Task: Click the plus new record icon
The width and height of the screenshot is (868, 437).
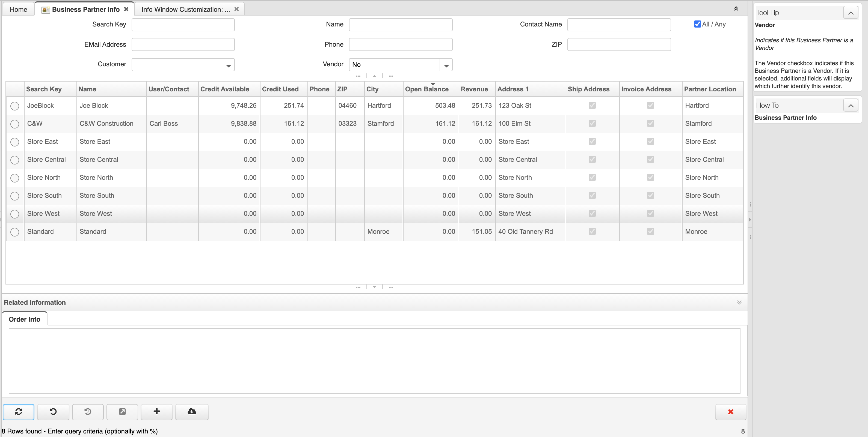Action: [x=157, y=411]
